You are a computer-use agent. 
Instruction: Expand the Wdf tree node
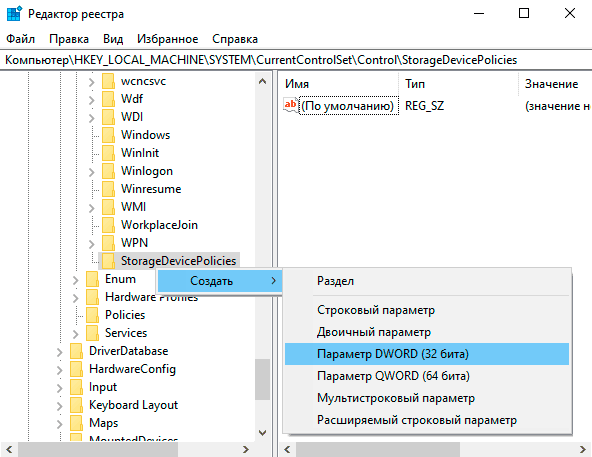[x=92, y=100]
